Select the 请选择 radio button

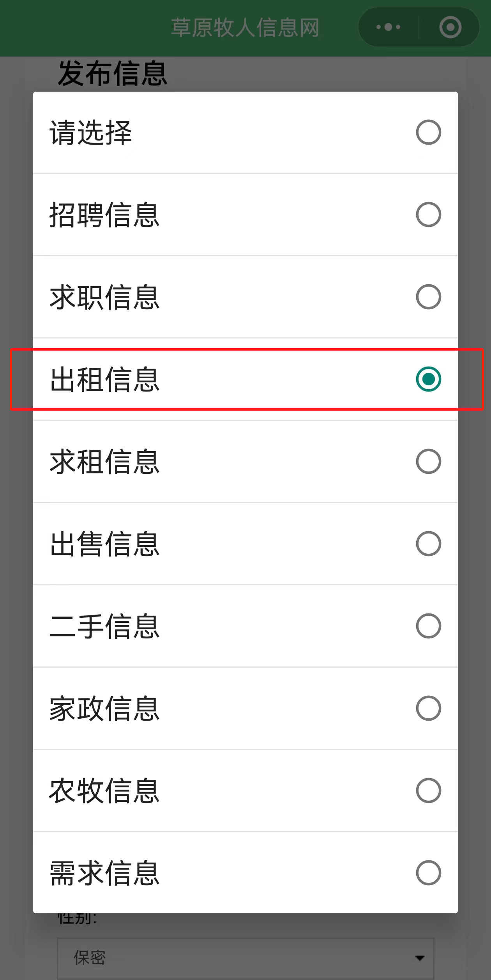tap(428, 132)
